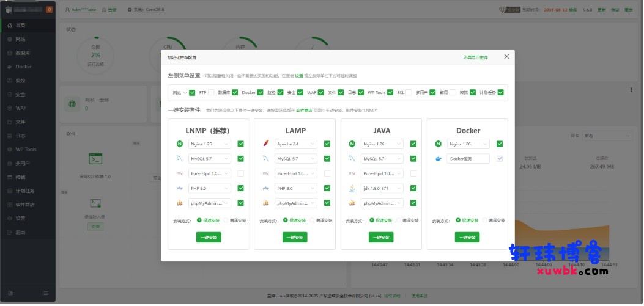Click the green 设置 link in dialog description
This screenshot has height=306, width=644.
click(x=299, y=76)
